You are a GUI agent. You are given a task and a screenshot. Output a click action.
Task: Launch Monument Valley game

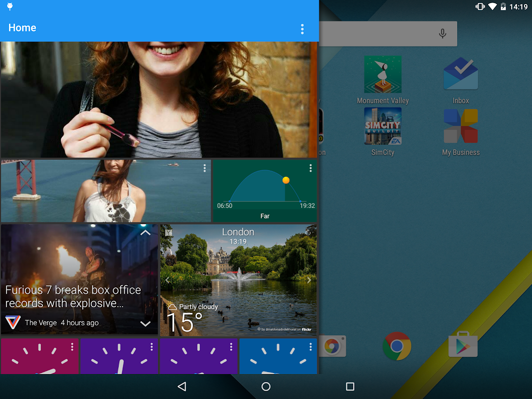click(383, 80)
